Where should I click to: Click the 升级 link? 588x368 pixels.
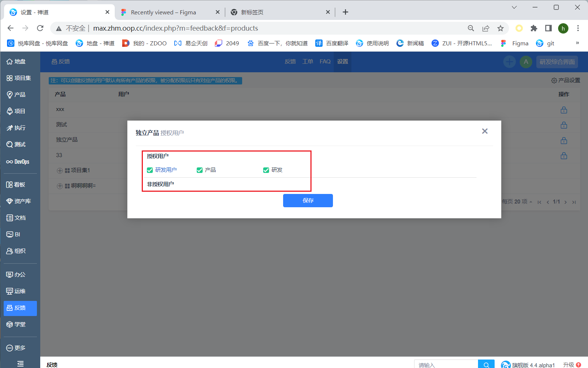click(572, 365)
